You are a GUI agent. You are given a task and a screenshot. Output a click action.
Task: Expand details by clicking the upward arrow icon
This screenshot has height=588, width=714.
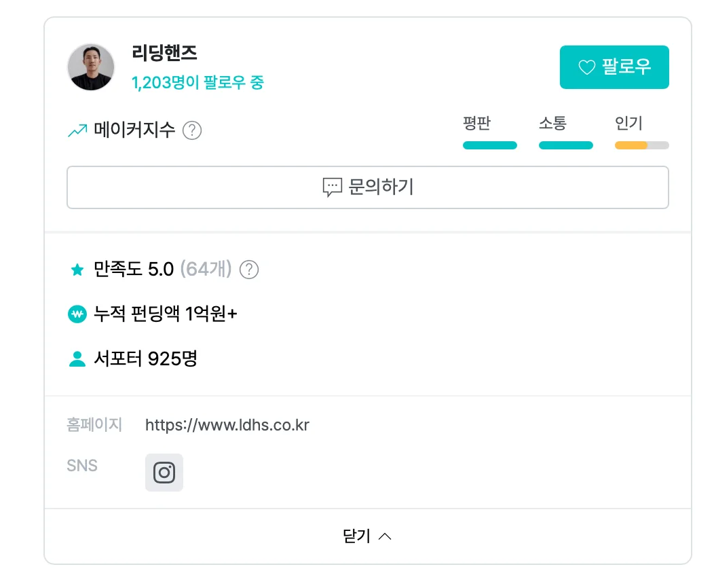[x=385, y=536]
